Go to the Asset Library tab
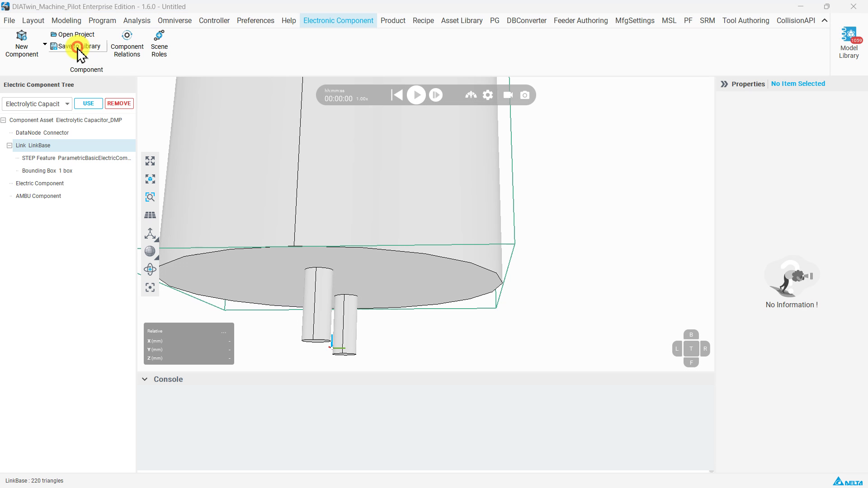 point(462,20)
